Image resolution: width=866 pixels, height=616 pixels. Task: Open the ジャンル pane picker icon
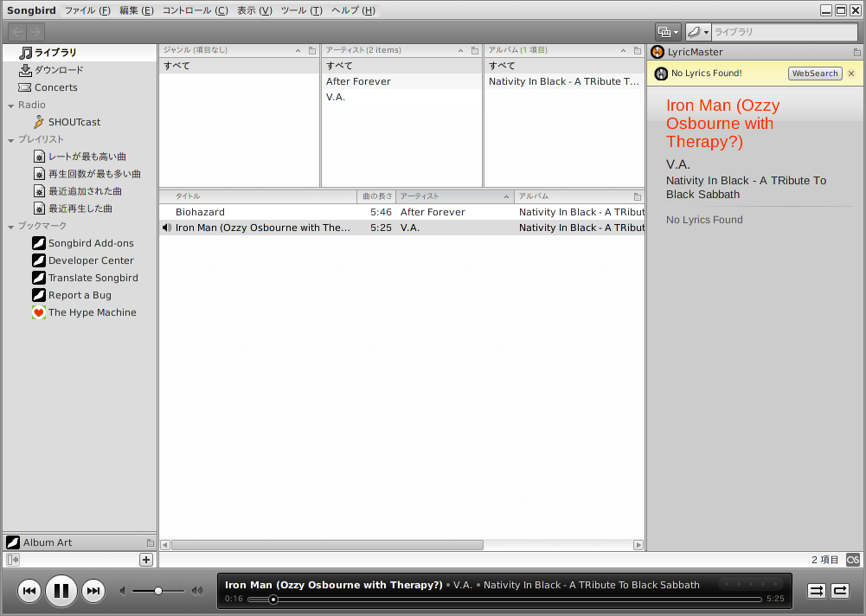(x=312, y=50)
